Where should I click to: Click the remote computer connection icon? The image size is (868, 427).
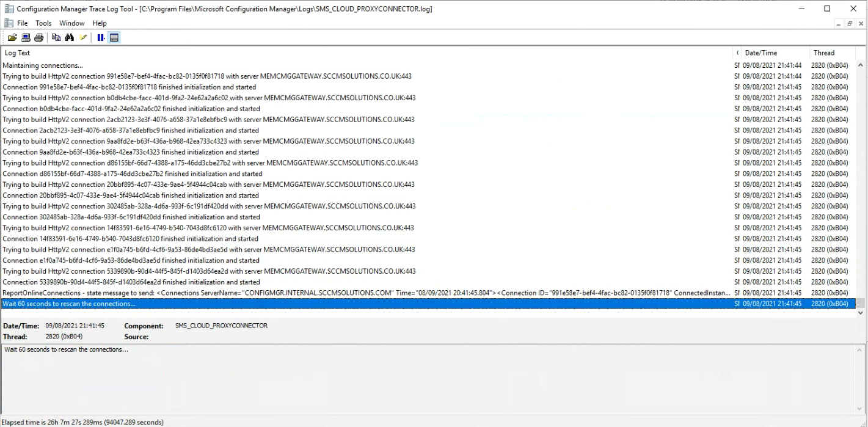pos(25,37)
